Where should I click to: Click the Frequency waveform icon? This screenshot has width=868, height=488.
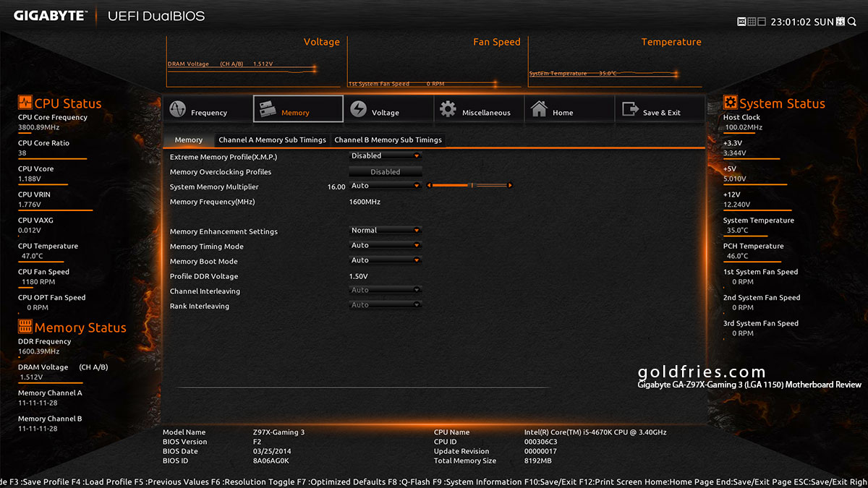click(x=177, y=109)
